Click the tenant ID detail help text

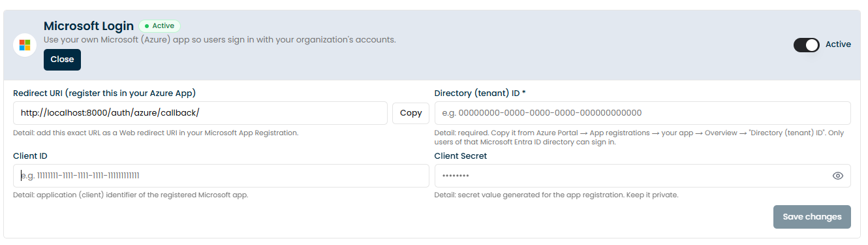pyautogui.click(x=639, y=137)
